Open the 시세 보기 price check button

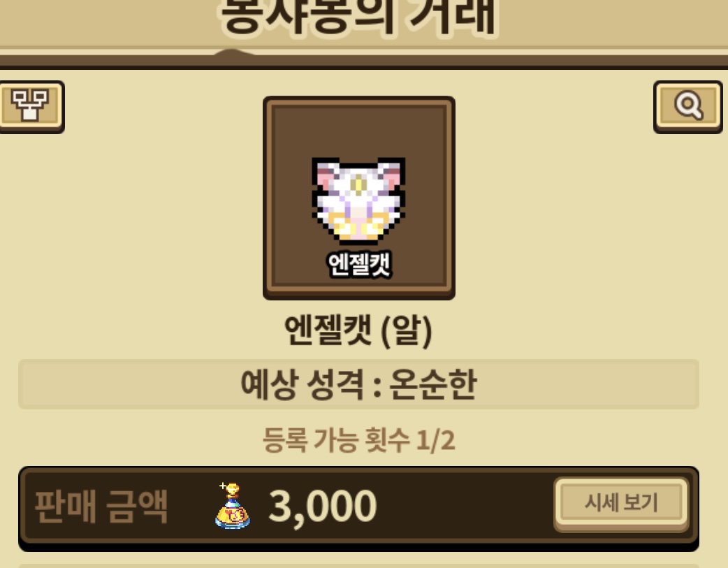621,504
